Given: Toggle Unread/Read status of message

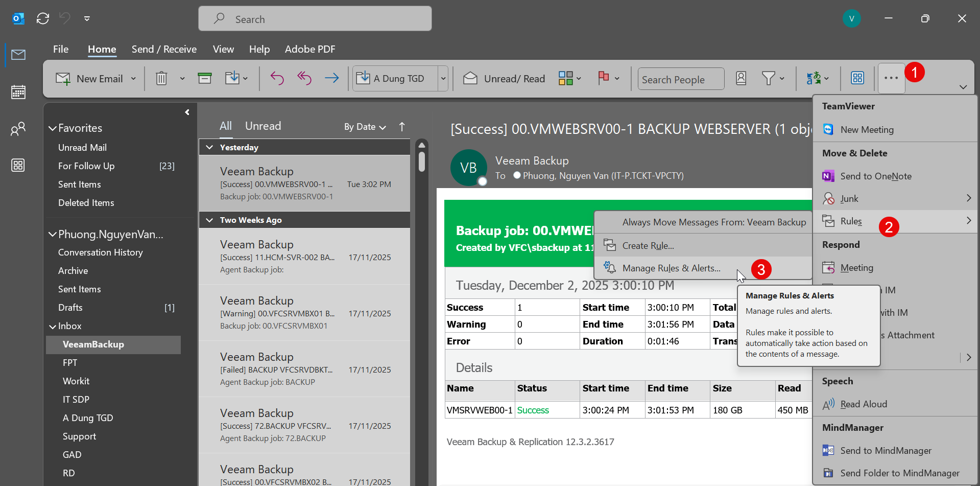Looking at the screenshot, I should point(504,79).
